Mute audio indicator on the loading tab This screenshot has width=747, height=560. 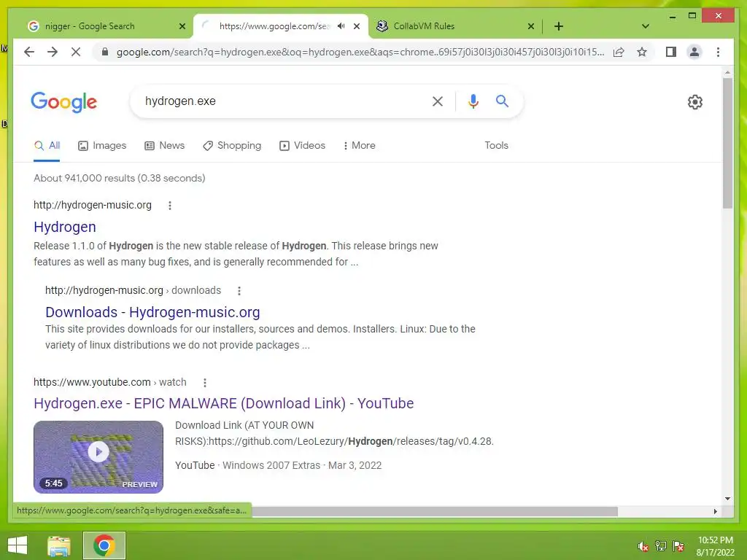coord(341,26)
